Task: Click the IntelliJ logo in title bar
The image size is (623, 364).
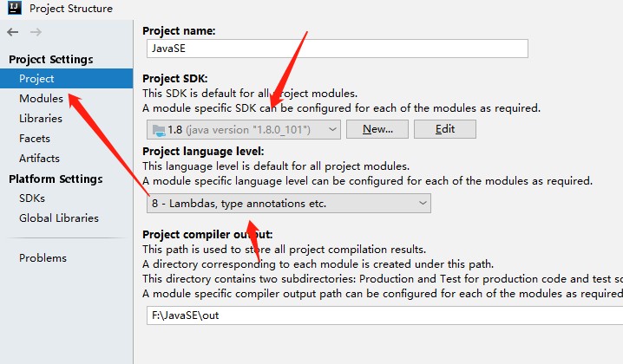Action: (x=14, y=9)
